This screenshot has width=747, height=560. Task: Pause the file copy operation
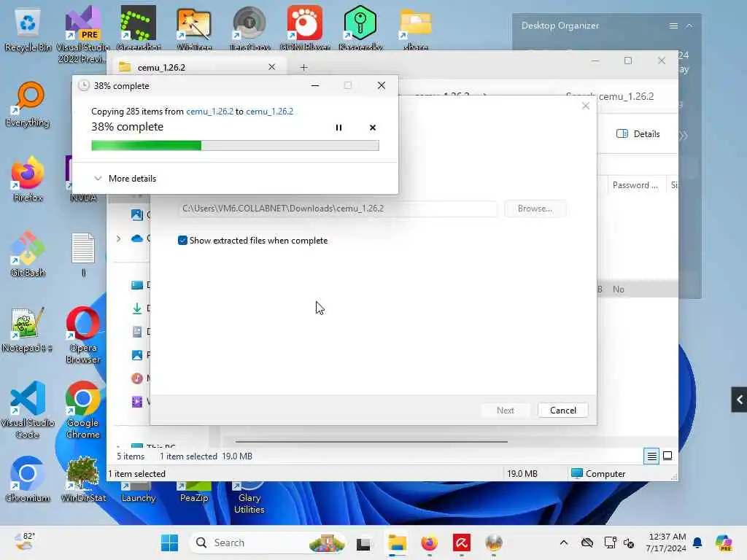(x=338, y=128)
